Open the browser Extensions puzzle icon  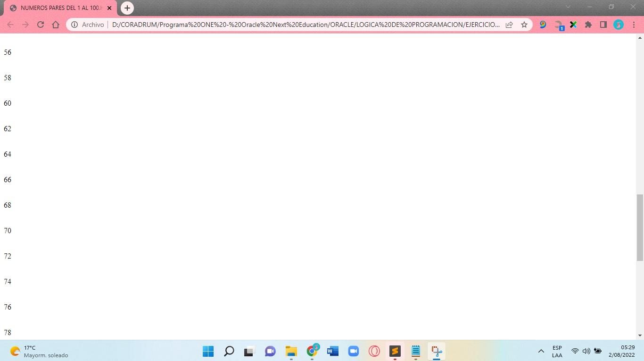[x=588, y=25]
